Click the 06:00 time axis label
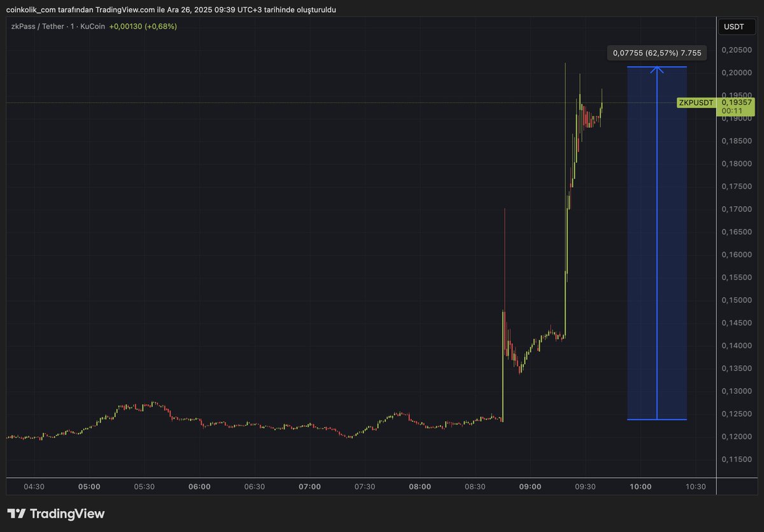 [199, 487]
